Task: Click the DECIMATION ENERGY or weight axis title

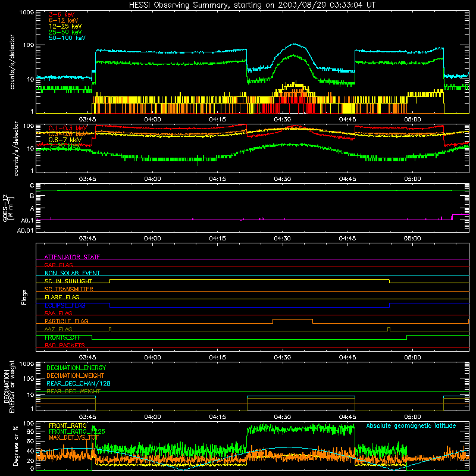Action: [9, 386]
